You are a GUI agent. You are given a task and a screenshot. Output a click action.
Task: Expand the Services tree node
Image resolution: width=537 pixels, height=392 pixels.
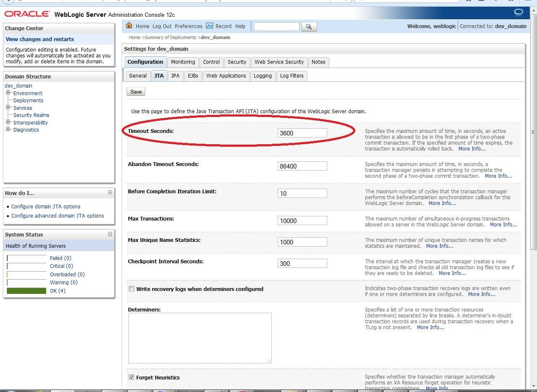[8, 107]
